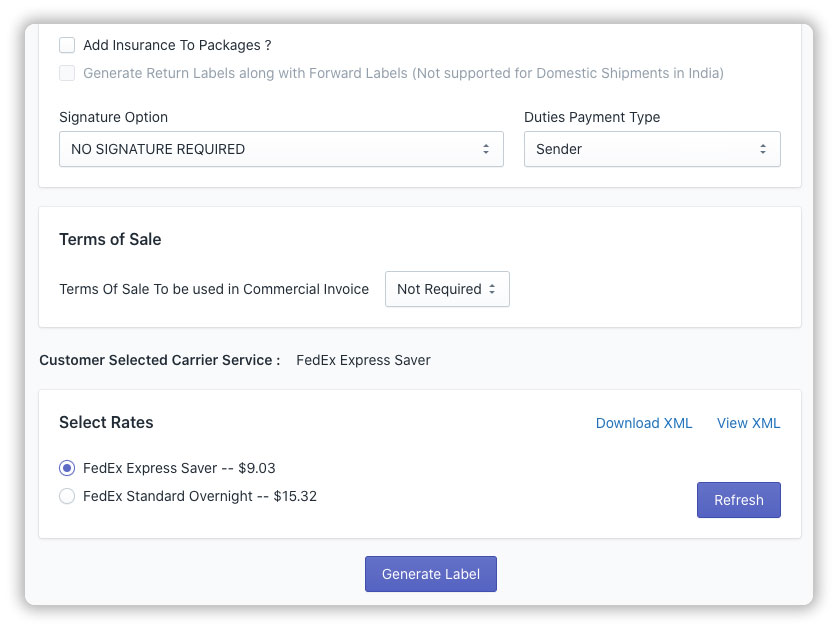Image resolution: width=836 pixels, height=629 pixels.
Task: Click the Refresh rates button
Action: pyautogui.click(x=738, y=500)
